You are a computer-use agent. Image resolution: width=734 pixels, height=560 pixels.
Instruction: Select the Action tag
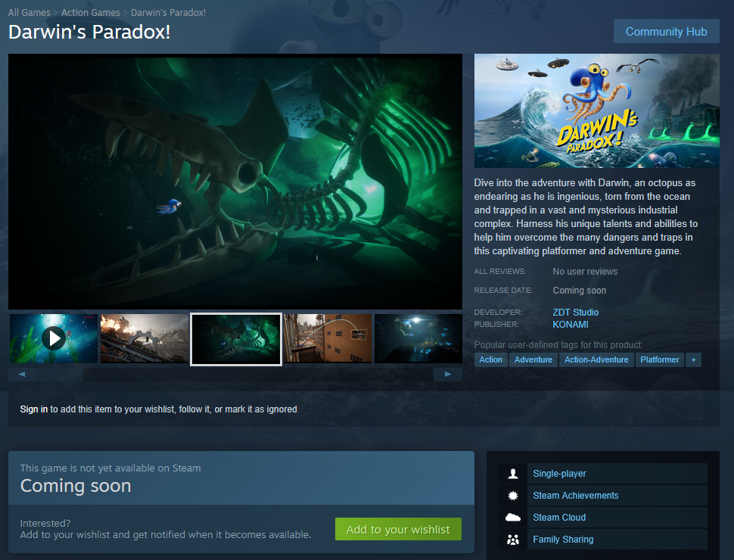pos(490,359)
